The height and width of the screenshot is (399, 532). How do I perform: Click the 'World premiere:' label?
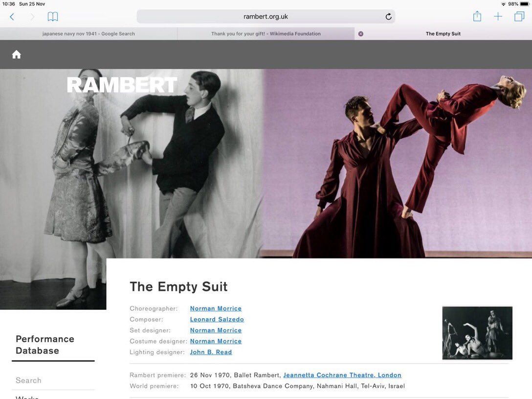coord(154,386)
